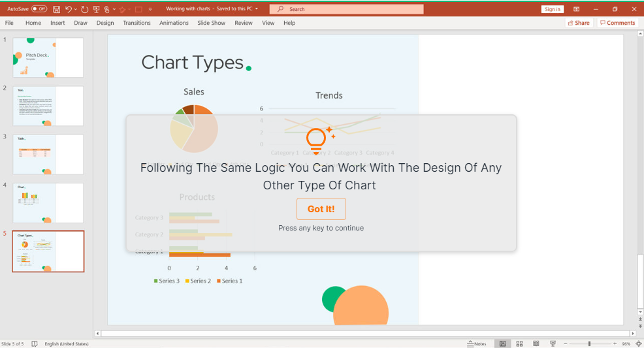This screenshot has height=348, width=644.
Task: Switch to the Review tab
Action: click(x=244, y=23)
